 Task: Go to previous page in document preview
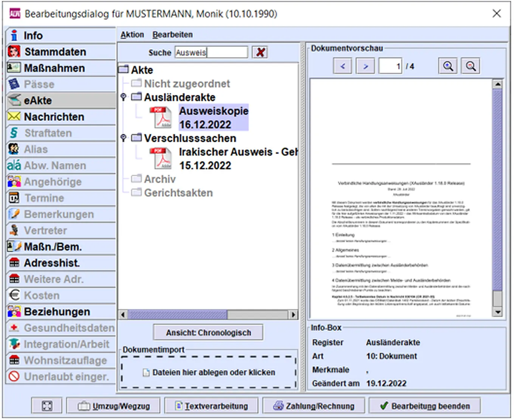pos(342,66)
